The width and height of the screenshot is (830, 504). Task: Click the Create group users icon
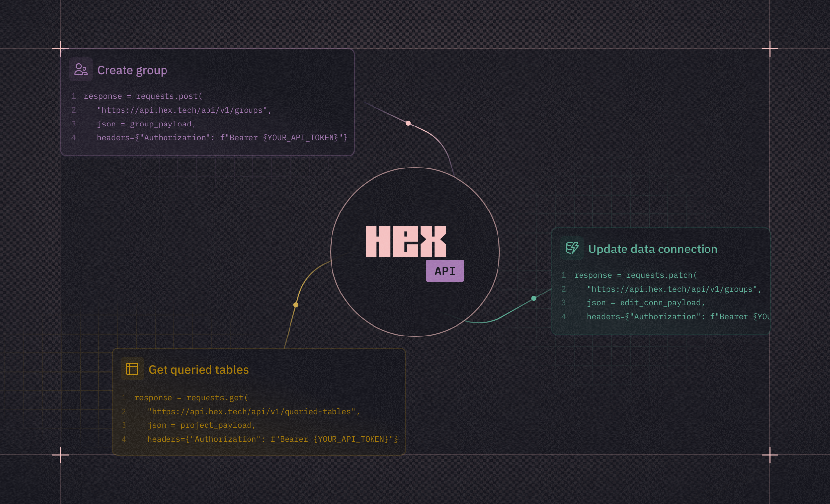click(x=80, y=69)
